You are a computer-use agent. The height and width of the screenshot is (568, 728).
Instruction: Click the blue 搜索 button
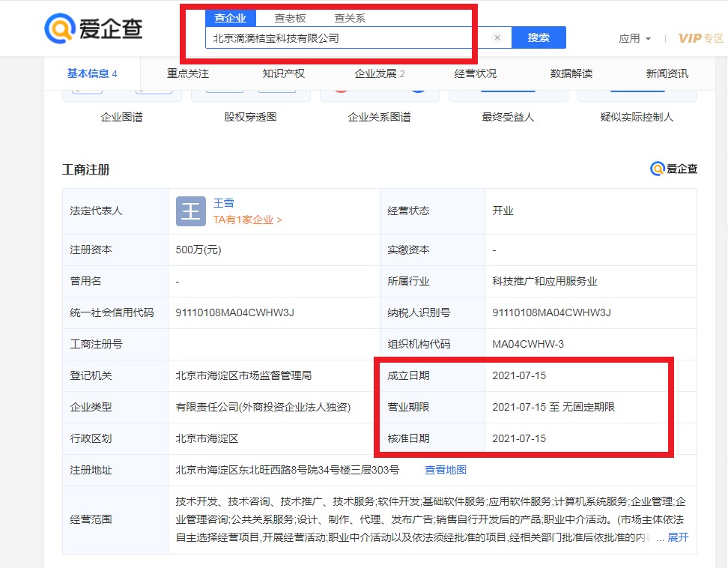[x=539, y=37]
